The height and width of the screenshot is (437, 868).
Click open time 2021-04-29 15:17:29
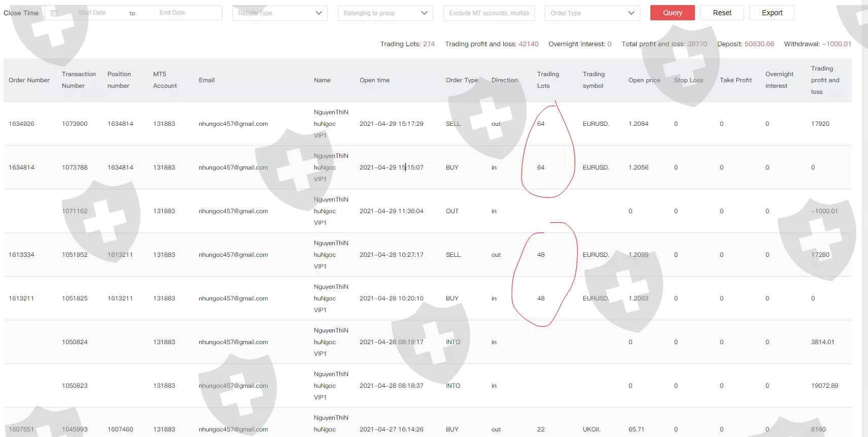(x=391, y=124)
